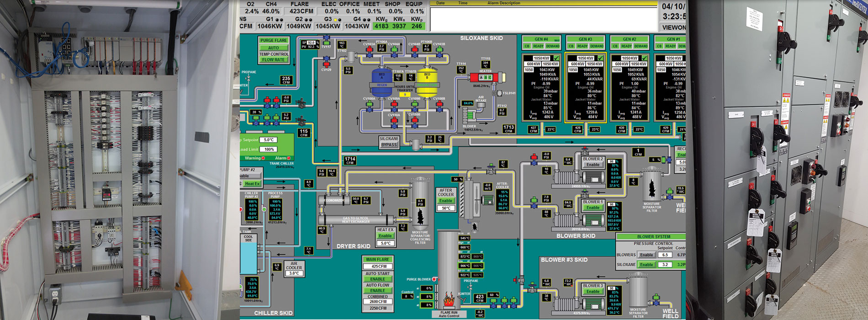The width and height of the screenshot is (868, 320).
Task: Click the chiller Heat Ex button
Action: click(252, 184)
